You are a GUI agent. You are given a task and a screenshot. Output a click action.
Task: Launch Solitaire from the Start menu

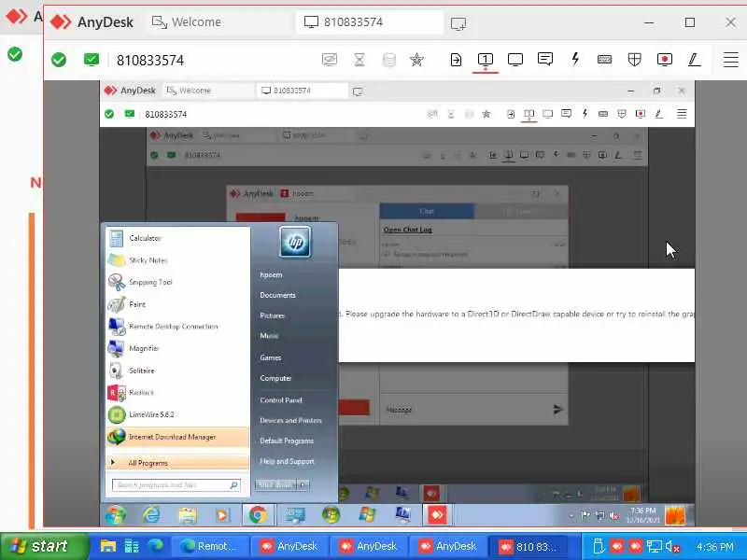click(x=177, y=371)
